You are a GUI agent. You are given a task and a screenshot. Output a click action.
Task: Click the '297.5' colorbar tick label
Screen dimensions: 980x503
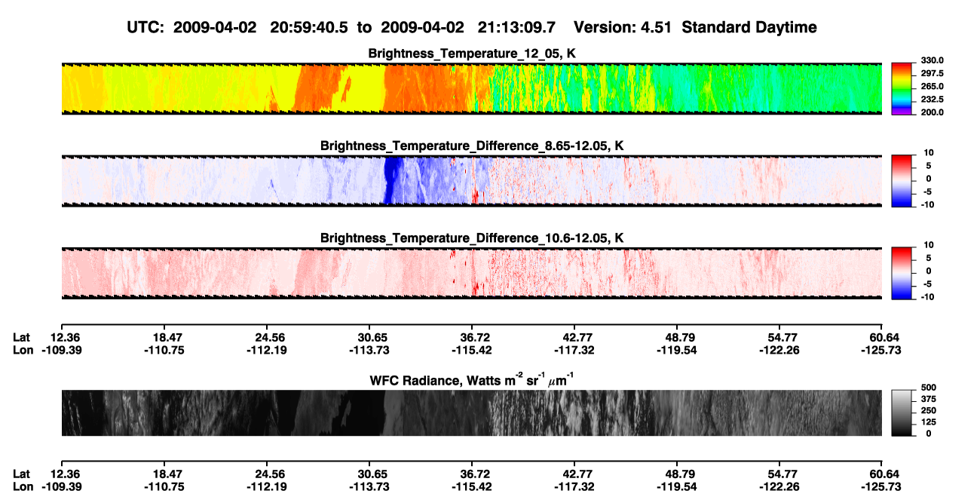click(x=933, y=73)
